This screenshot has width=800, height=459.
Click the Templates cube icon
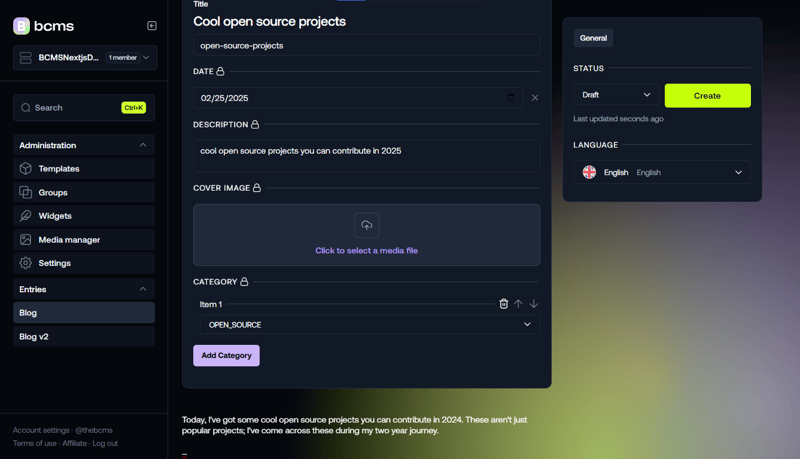pyautogui.click(x=26, y=169)
